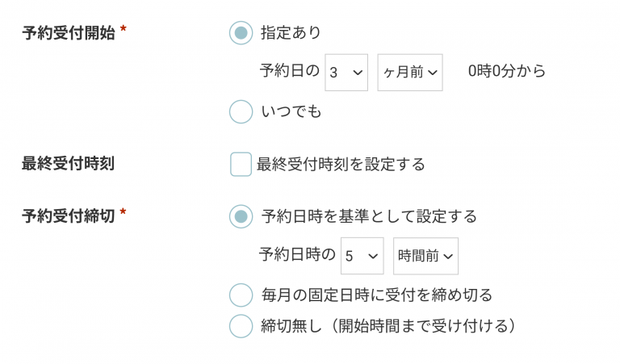Select the 締切無し radio button

coord(241,326)
